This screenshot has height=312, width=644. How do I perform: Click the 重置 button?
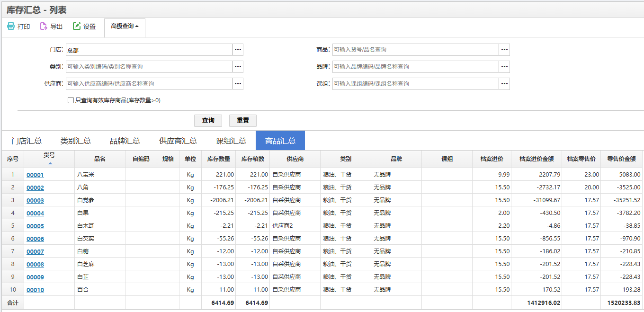pyautogui.click(x=243, y=121)
